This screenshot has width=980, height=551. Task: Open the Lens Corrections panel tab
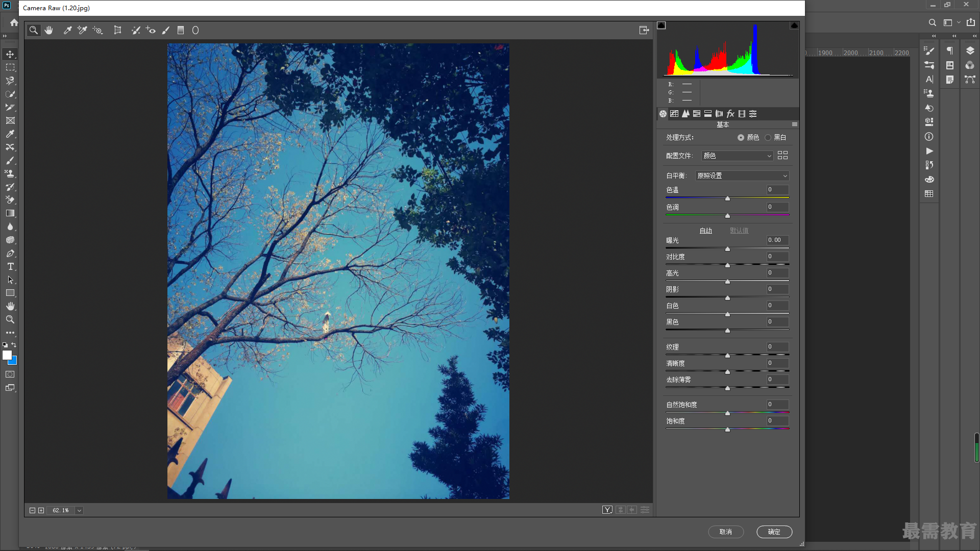[x=719, y=114]
